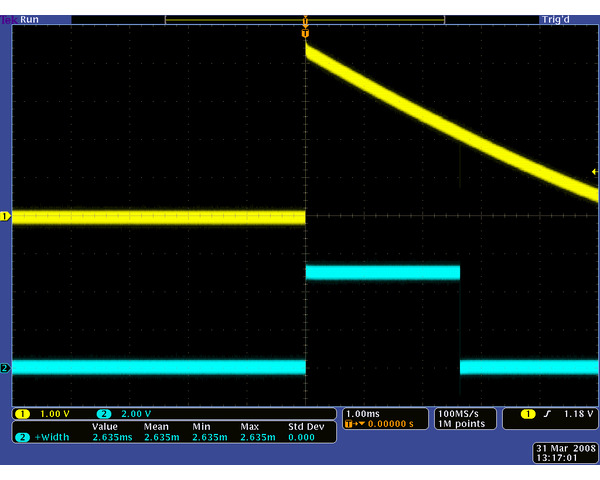Click the channel 1 badge beside 1.00 V

21,414
